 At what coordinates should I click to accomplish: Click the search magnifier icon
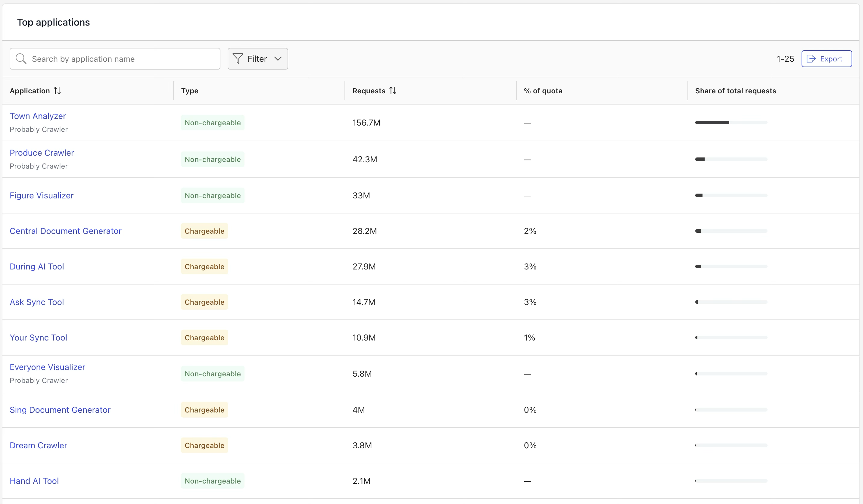(x=21, y=58)
